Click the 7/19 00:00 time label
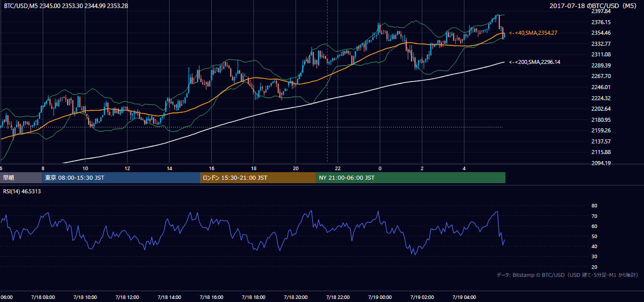Screen dimensions: 644x302 point(379,297)
